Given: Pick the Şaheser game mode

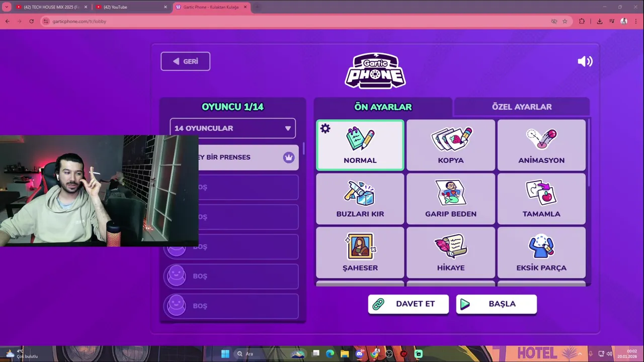Looking at the screenshot, I should pyautogui.click(x=360, y=253).
